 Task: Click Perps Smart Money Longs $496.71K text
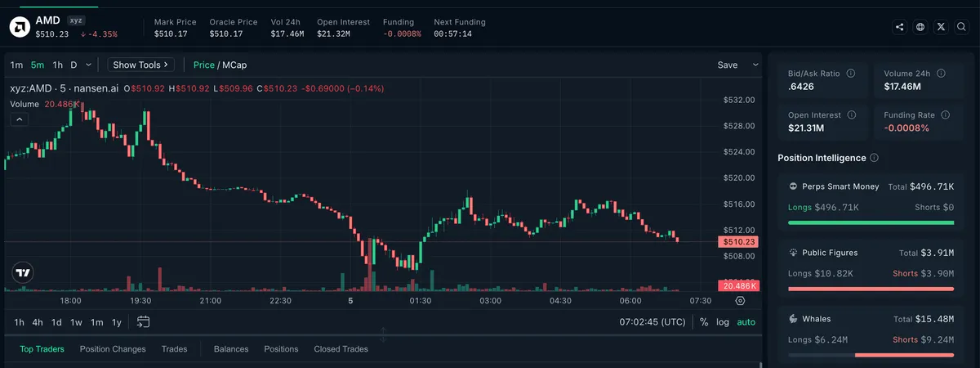point(823,208)
